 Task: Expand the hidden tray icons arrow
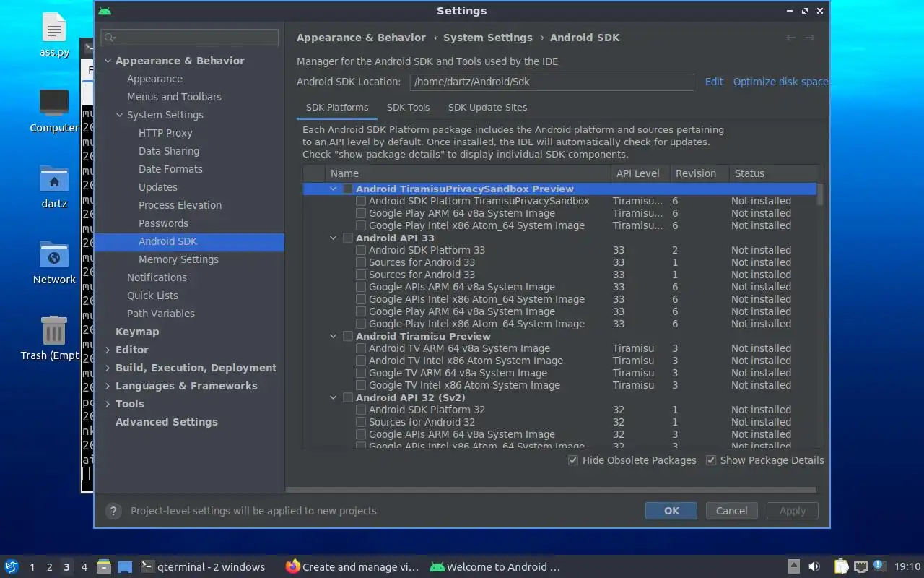(x=793, y=566)
